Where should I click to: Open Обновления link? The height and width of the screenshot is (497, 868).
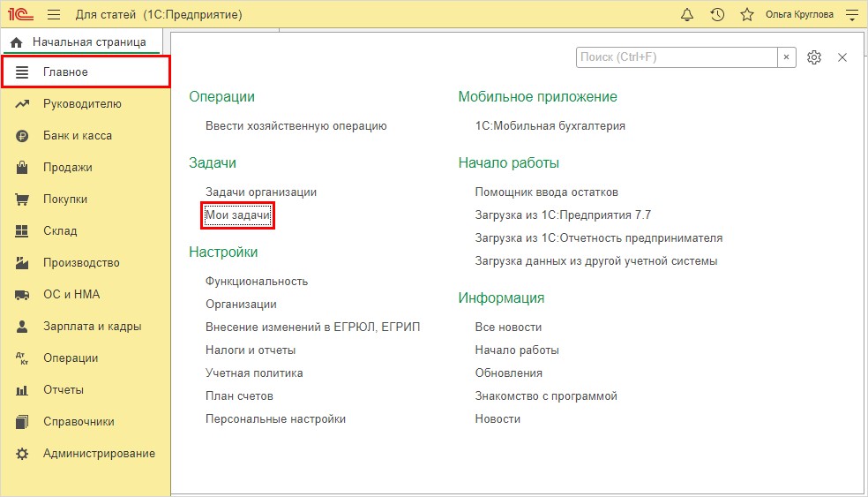point(509,373)
